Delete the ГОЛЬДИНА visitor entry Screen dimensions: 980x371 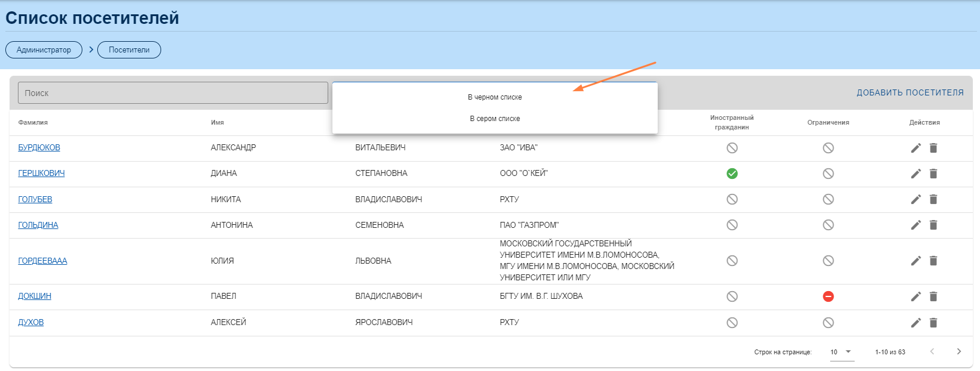point(933,225)
